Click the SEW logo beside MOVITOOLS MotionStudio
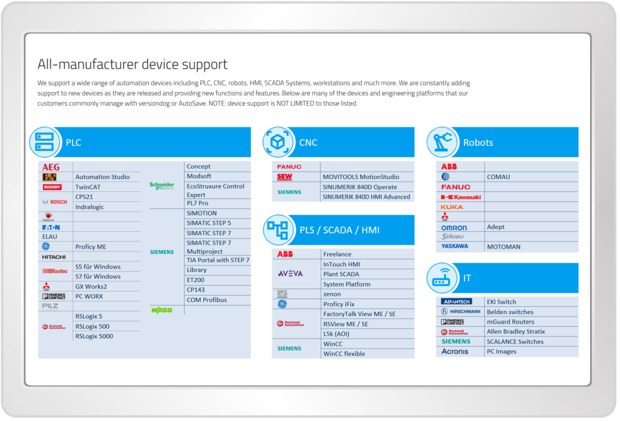 (x=284, y=177)
